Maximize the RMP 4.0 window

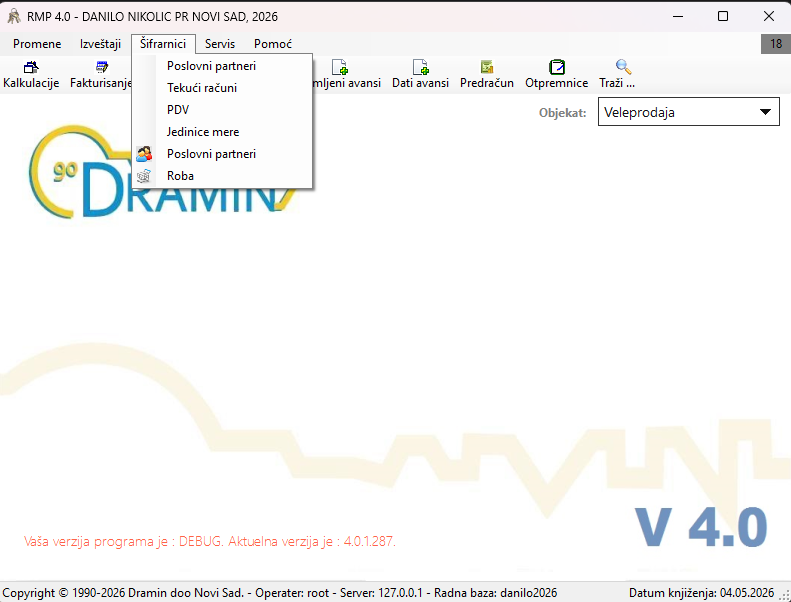[723, 16]
